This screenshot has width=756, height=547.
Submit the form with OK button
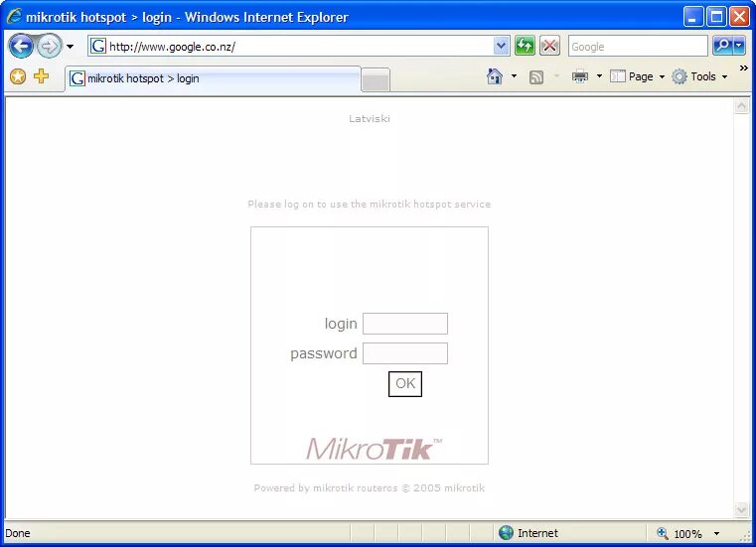[x=405, y=383]
